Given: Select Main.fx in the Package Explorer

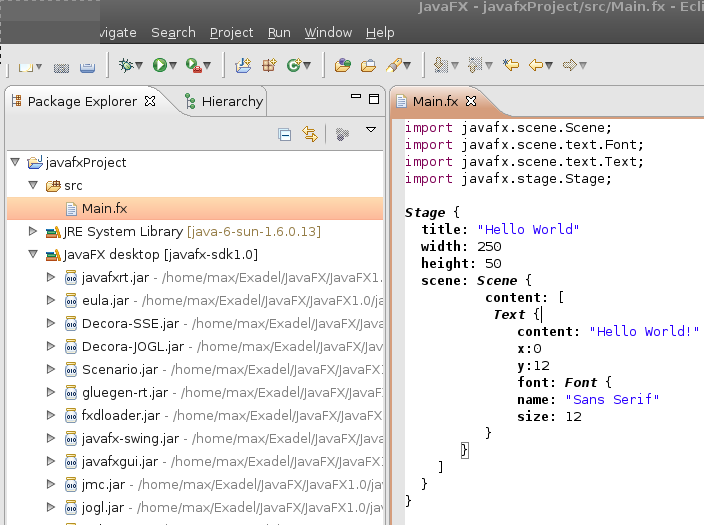Looking at the screenshot, I should 104,208.
